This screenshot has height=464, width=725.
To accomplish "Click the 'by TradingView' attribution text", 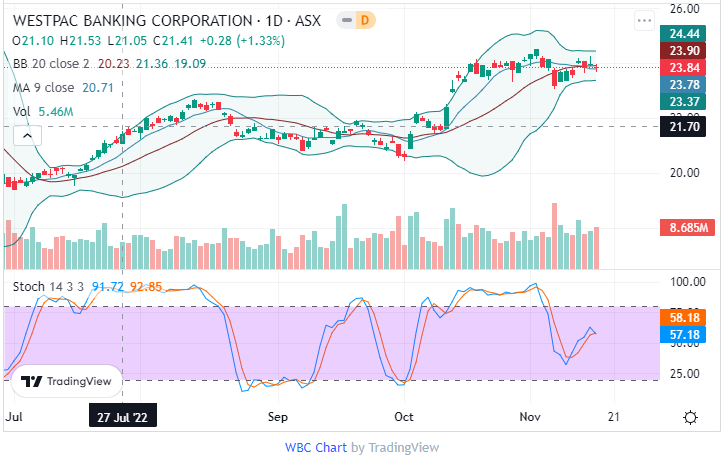I will click(x=394, y=447).
